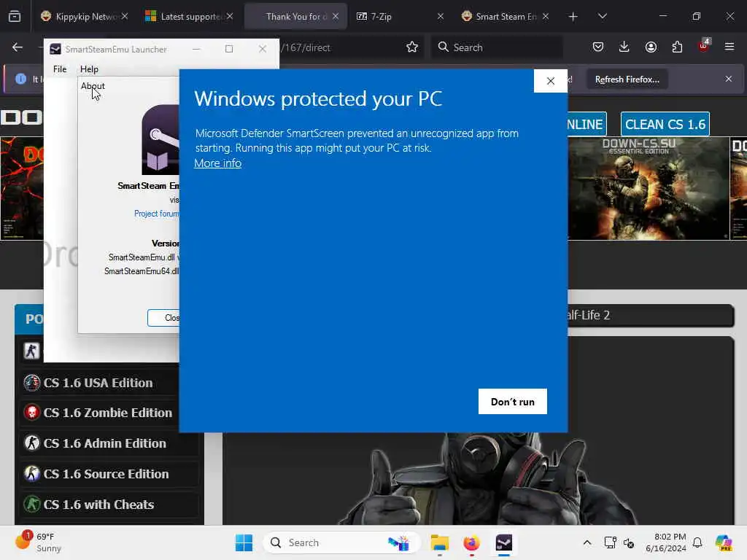Close the Thank You for tab
Viewport: 747px width, 560px height.
tap(336, 16)
